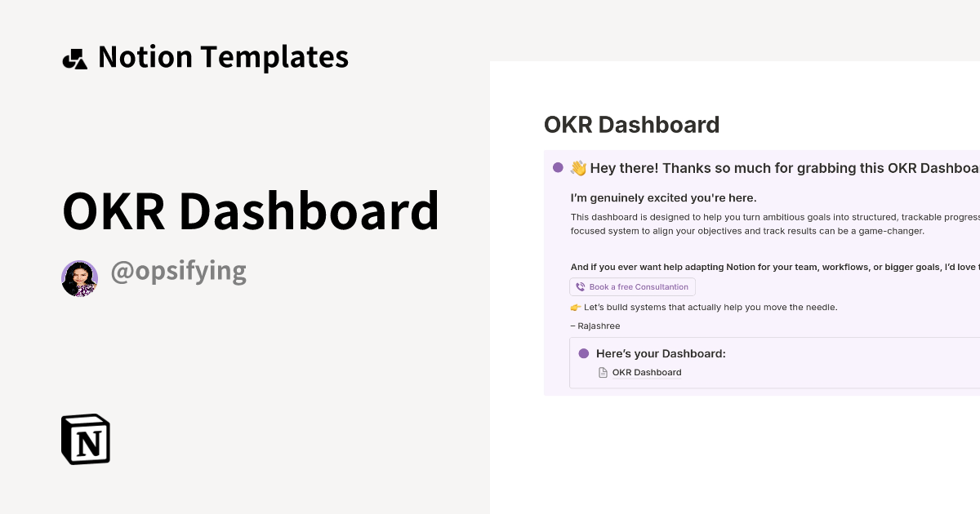Click the Notion N logo at bottom left

pyautogui.click(x=85, y=439)
